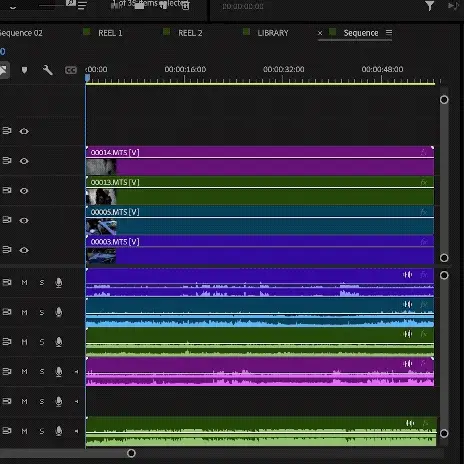
Task: Click time ruler at 00:00:16:00
Action: (x=185, y=69)
